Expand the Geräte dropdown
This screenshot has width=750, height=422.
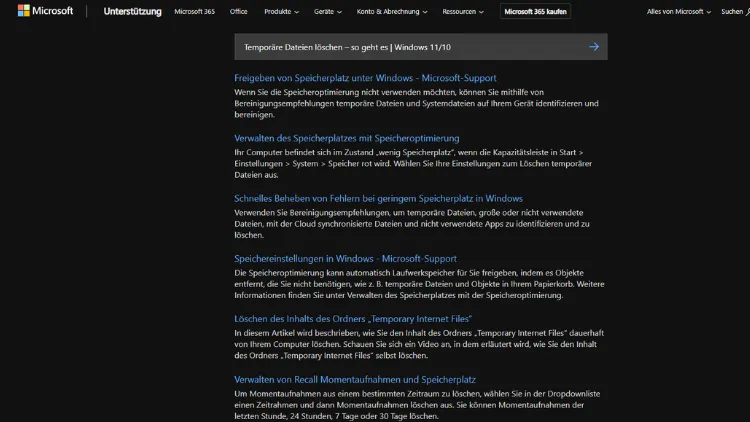pyautogui.click(x=328, y=11)
